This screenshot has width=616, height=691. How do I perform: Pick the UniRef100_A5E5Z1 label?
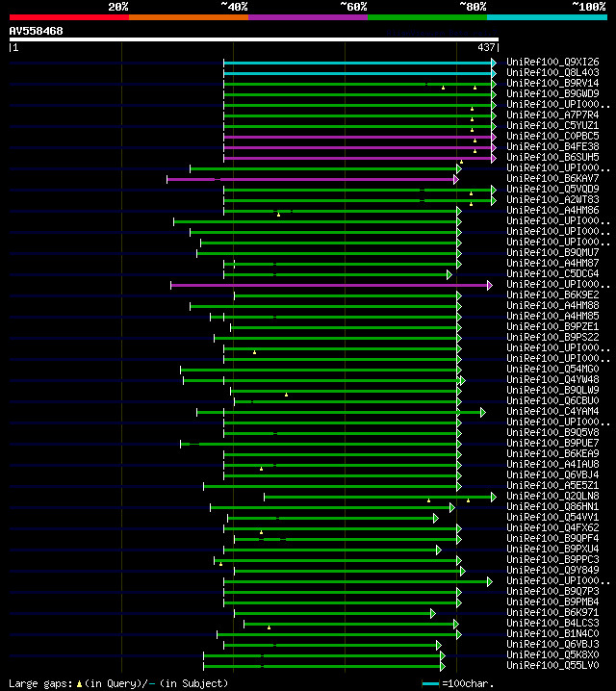[x=552, y=485]
